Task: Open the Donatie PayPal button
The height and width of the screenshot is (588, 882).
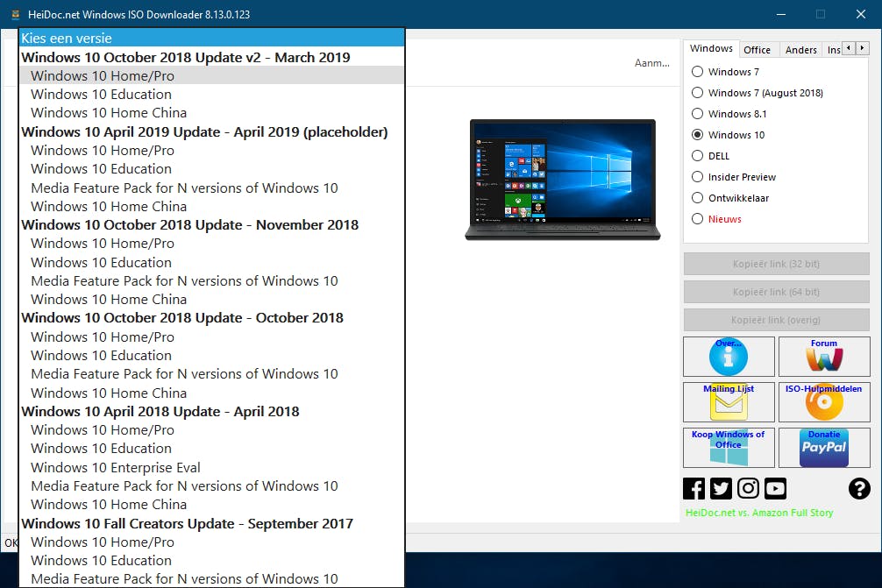Action: [824, 448]
